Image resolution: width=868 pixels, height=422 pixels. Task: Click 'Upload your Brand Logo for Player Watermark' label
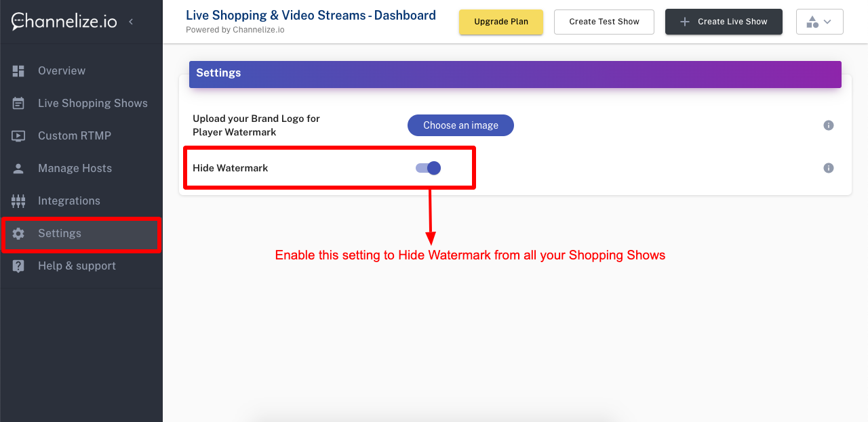click(256, 125)
